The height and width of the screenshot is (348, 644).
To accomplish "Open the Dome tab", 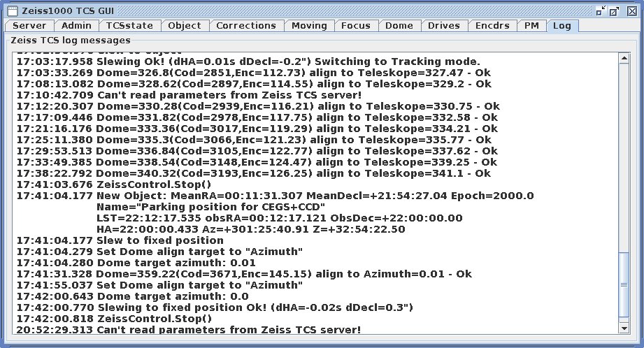I will click(399, 25).
